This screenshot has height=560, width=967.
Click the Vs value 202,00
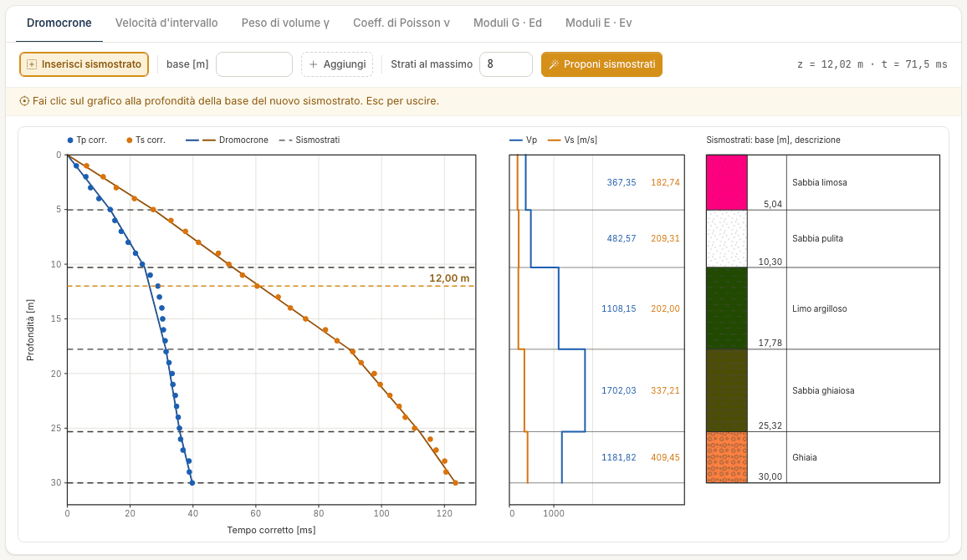pos(665,308)
